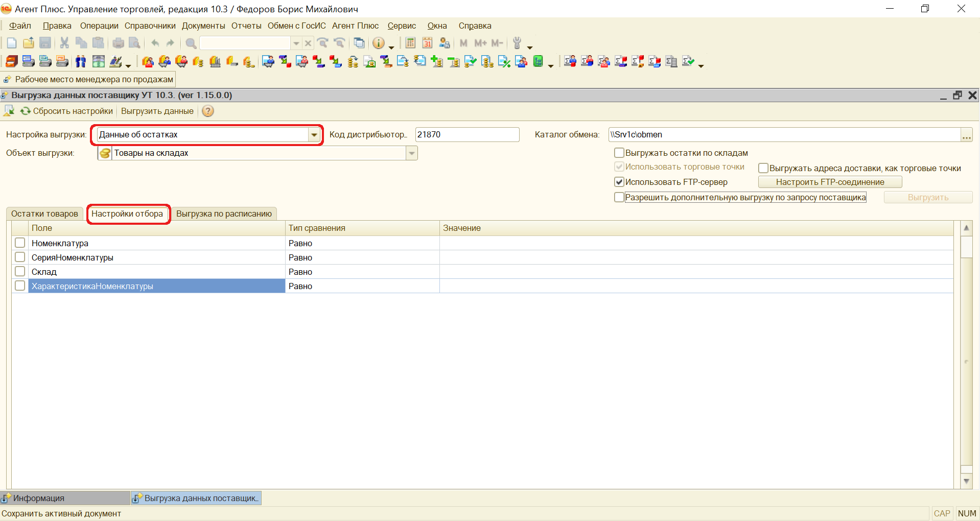
Task: Click the new document icon
Action: coord(12,43)
